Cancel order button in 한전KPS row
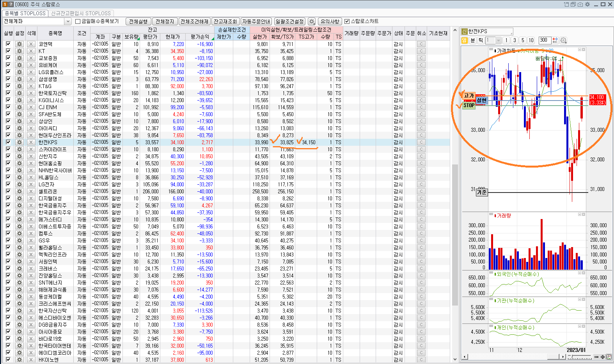This screenshot has height=364, width=614. coord(421,142)
